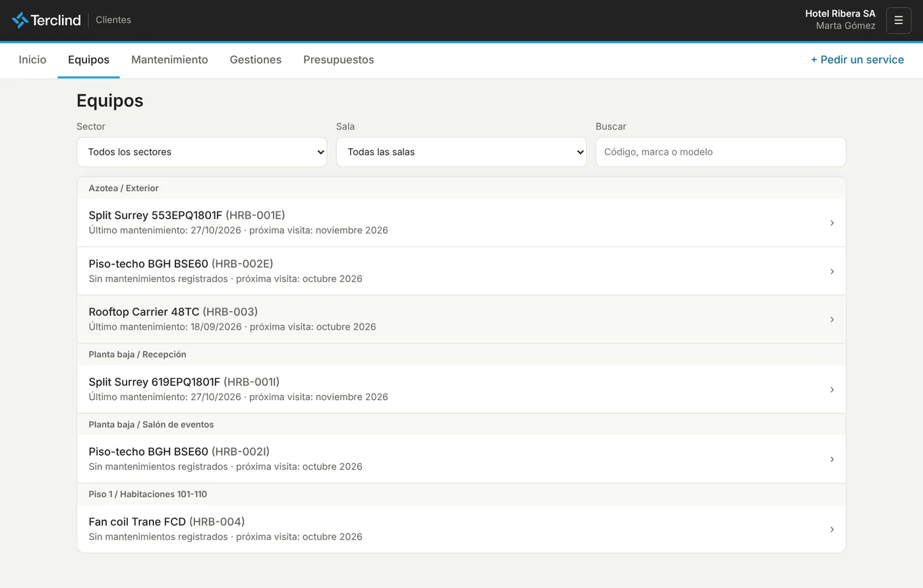
Task: Switch to the Mantenimiento tab
Action: [169, 60]
